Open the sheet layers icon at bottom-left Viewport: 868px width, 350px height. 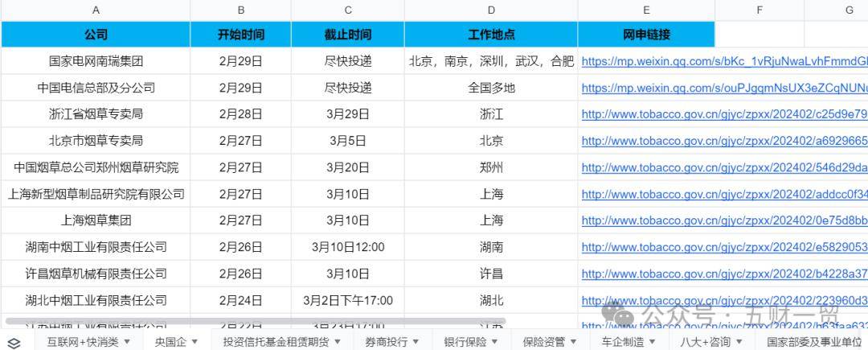click(x=14, y=341)
